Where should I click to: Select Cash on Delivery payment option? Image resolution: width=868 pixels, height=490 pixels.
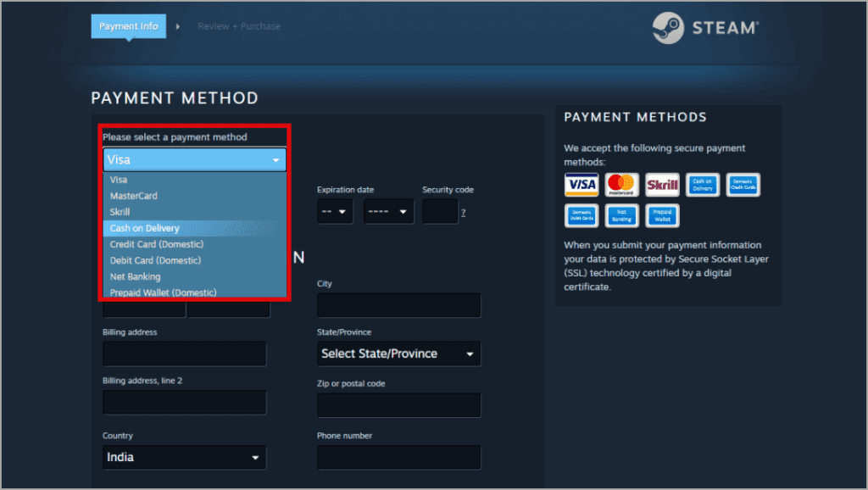[x=142, y=228]
